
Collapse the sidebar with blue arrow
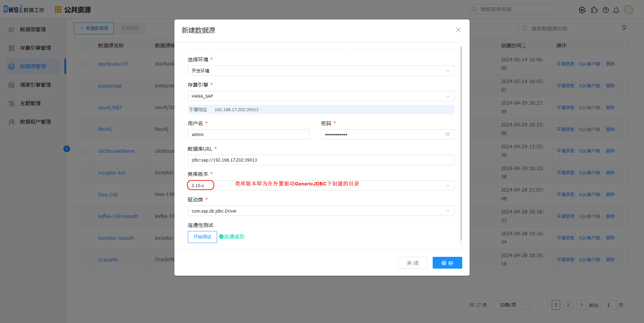(x=67, y=149)
